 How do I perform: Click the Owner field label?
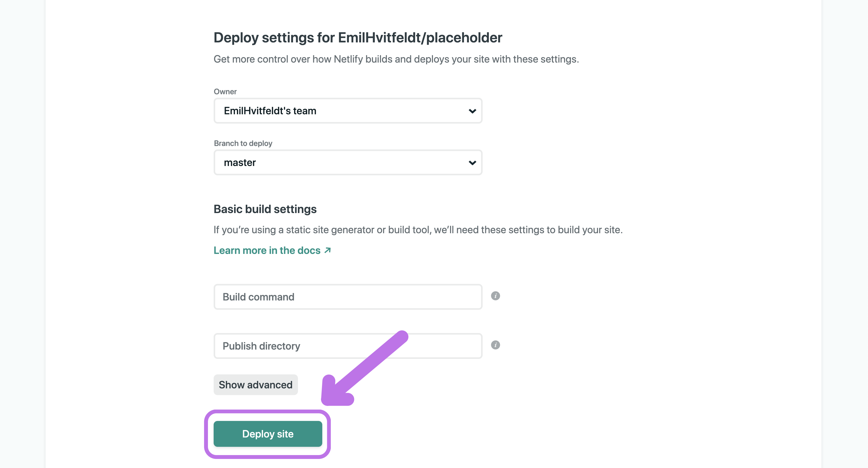click(225, 92)
